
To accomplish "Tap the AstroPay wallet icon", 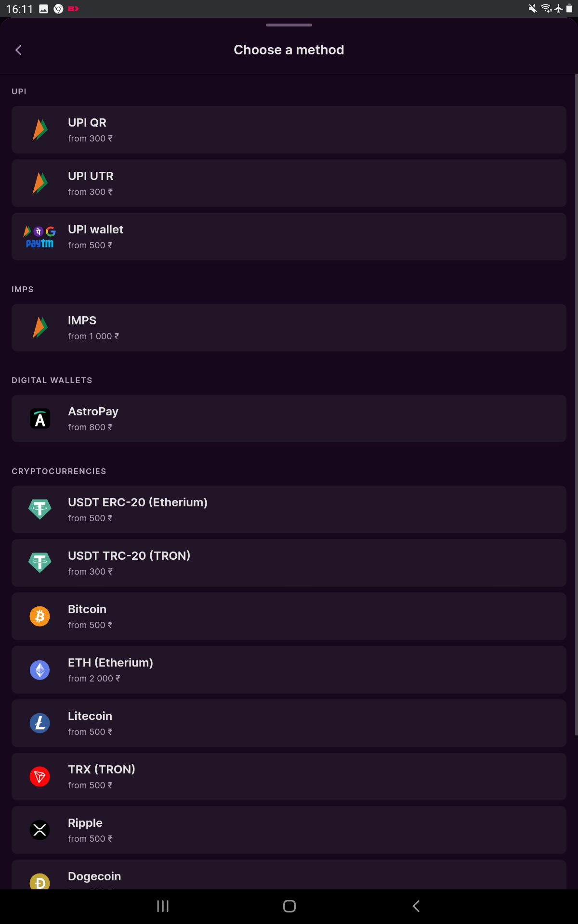I will click(x=40, y=418).
